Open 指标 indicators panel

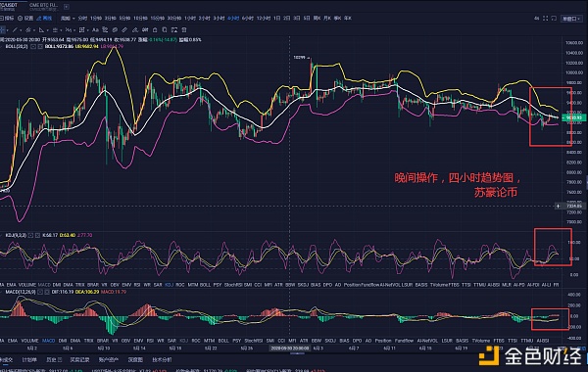(x=7, y=18)
